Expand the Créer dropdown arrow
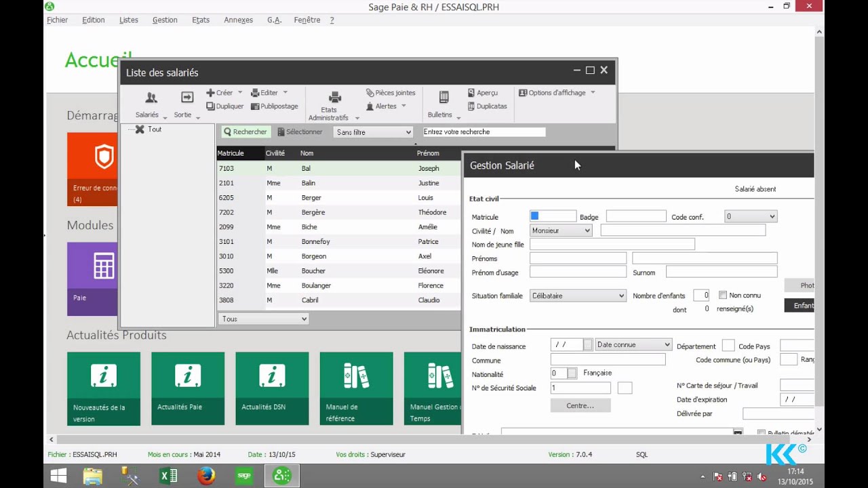Screen dimensions: 868x488 pos(240,93)
